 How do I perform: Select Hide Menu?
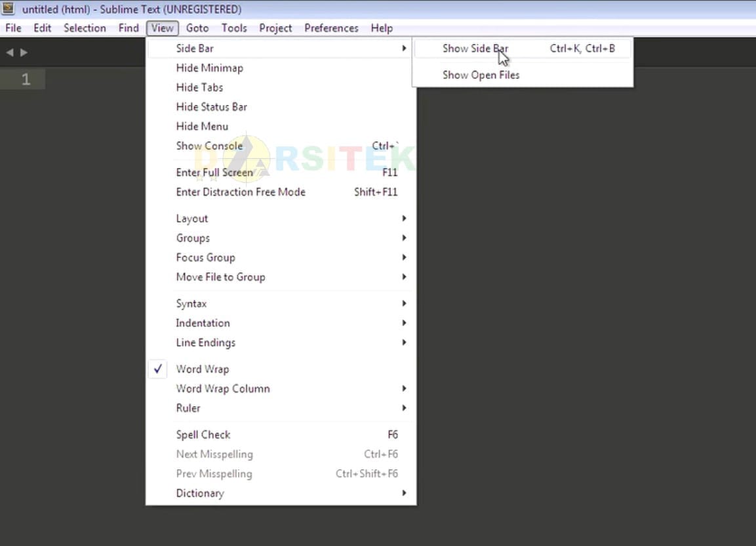tap(281, 127)
